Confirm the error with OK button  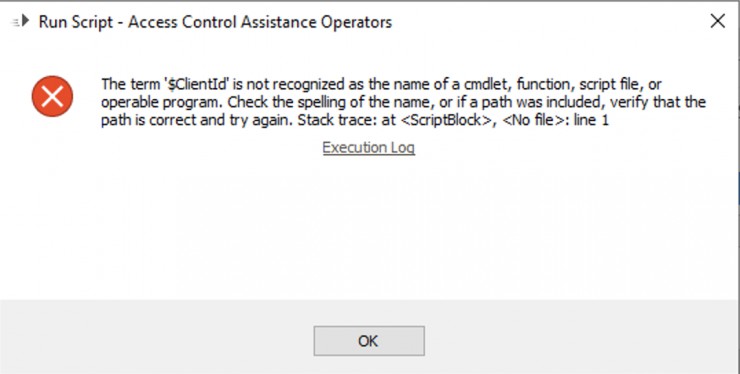(369, 341)
